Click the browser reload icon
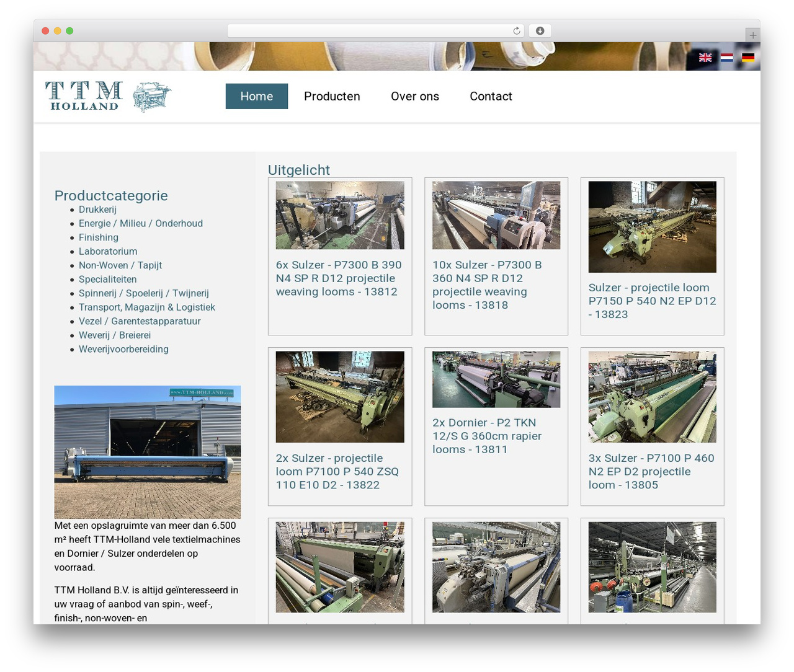 coord(516,31)
